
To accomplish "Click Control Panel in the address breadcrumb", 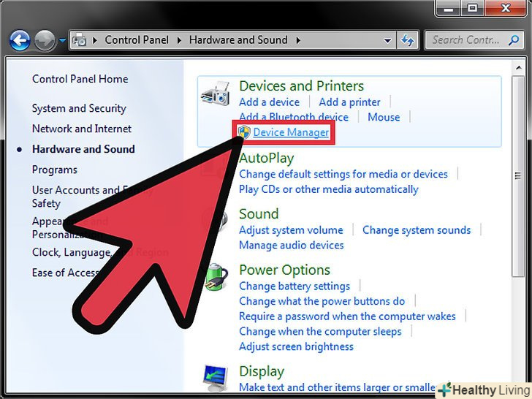I will [x=137, y=40].
